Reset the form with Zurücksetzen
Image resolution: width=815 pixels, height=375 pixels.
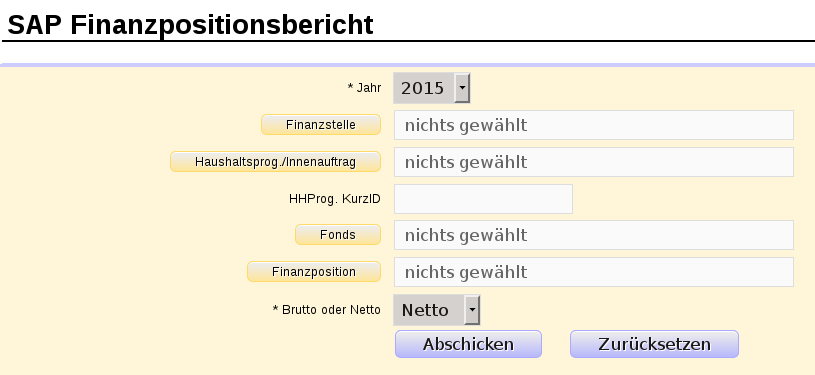pos(654,344)
